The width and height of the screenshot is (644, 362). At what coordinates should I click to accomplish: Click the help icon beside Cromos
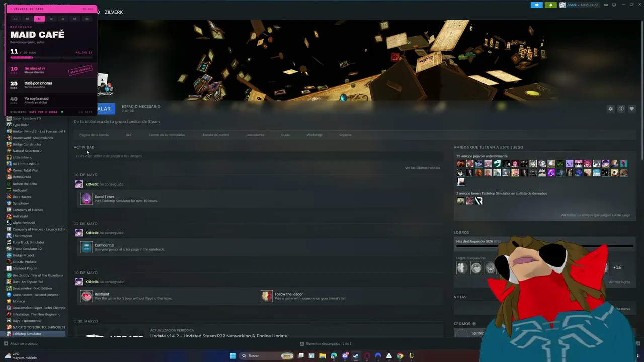pos(474,324)
